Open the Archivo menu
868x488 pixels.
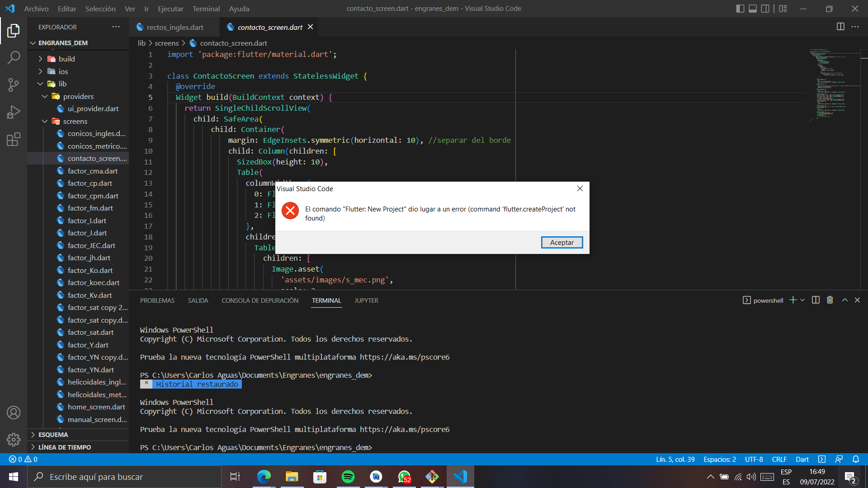point(36,9)
